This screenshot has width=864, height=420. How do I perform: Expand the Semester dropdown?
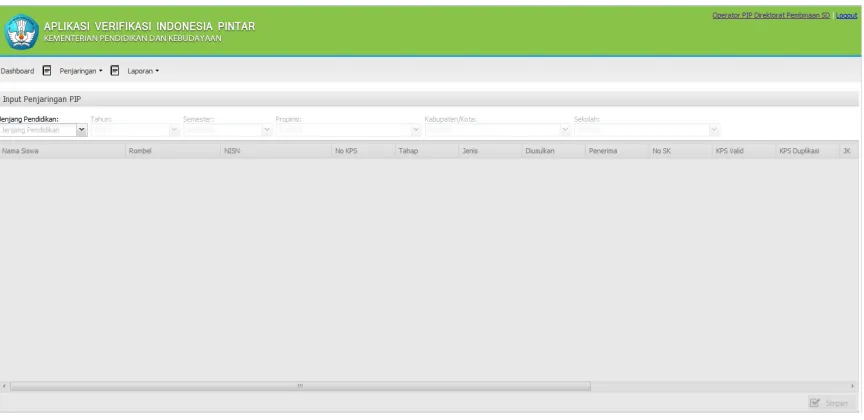pos(267,130)
